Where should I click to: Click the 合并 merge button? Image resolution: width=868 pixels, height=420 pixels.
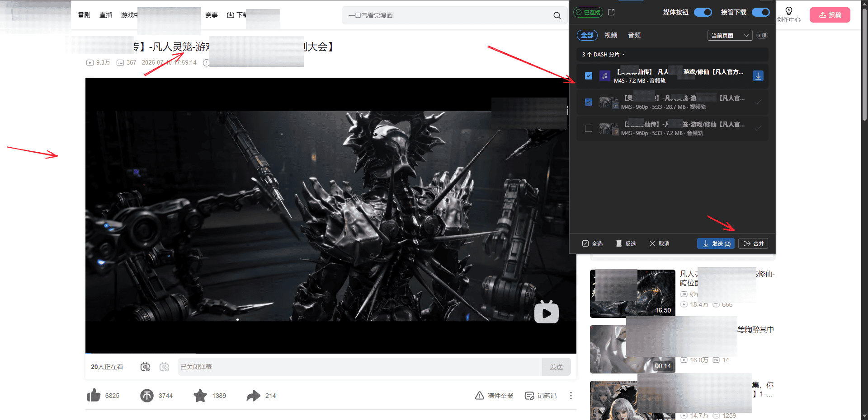tap(753, 243)
